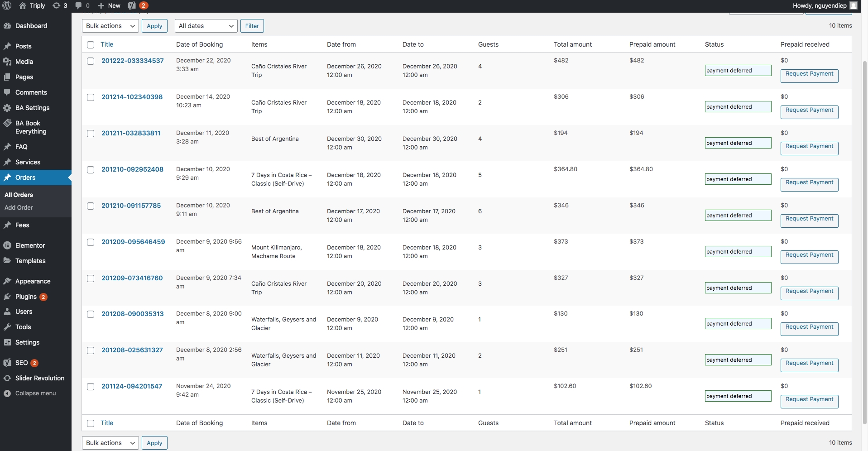Open Add Order submenu item

tap(19, 207)
